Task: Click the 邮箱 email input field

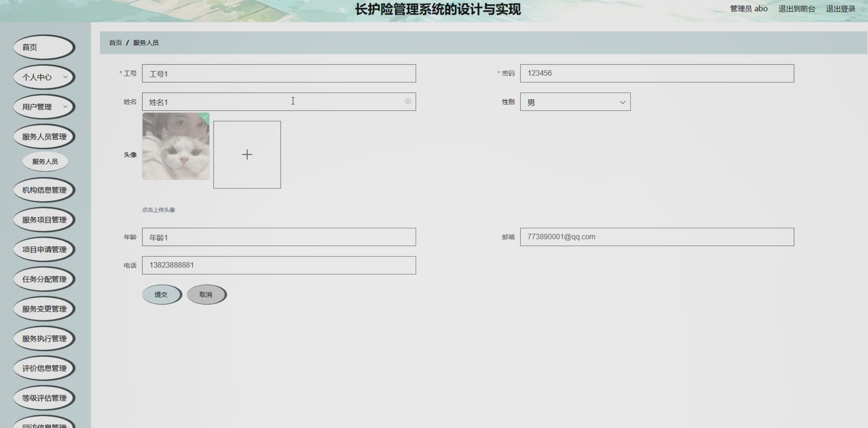Action: click(x=657, y=237)
